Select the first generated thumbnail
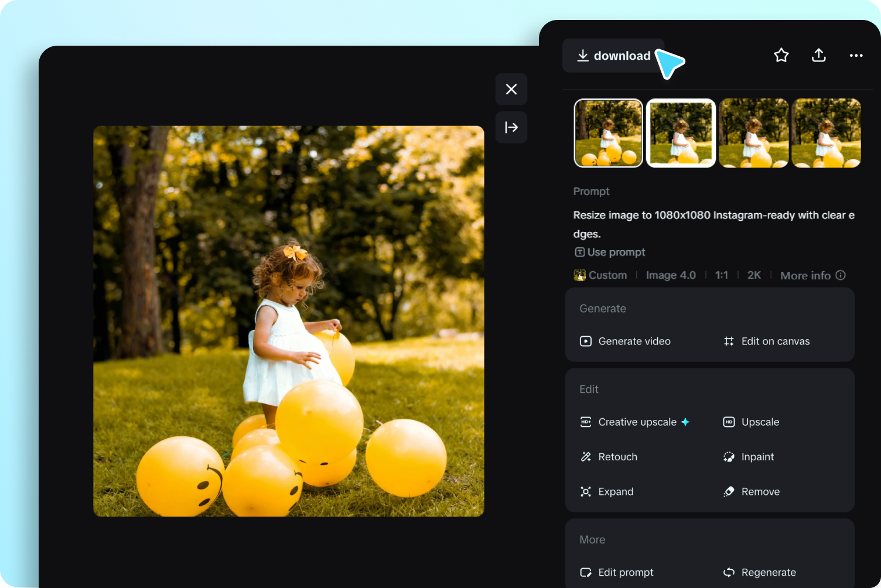This screenshot has height=588, width=881. coord(609,133)
